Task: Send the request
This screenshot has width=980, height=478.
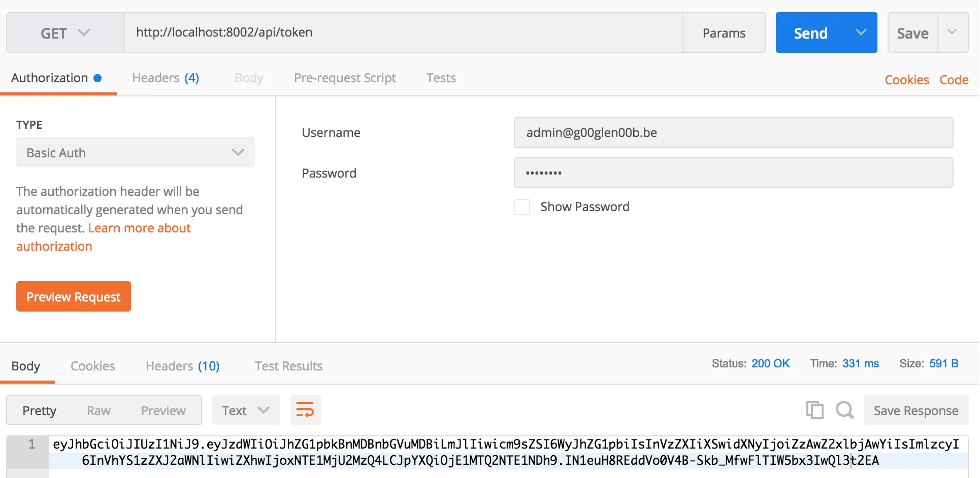Action: (x=811, y=32)
